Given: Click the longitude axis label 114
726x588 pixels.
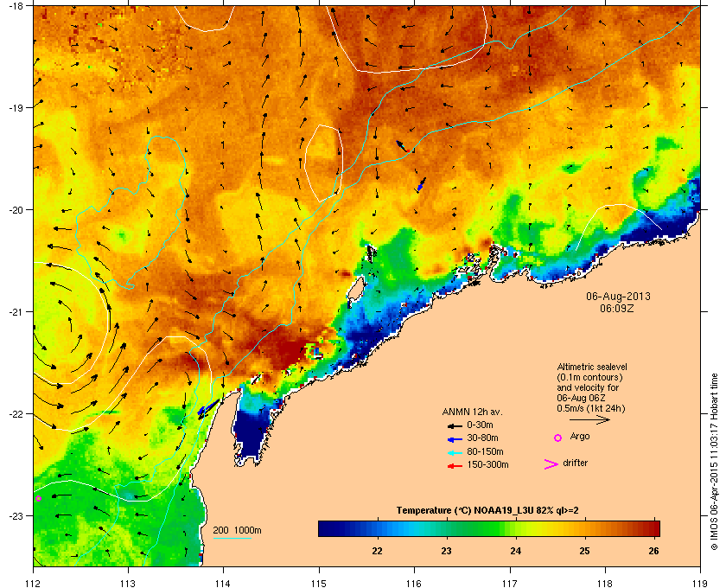Looking at the screenshot, I should [223, 583].
